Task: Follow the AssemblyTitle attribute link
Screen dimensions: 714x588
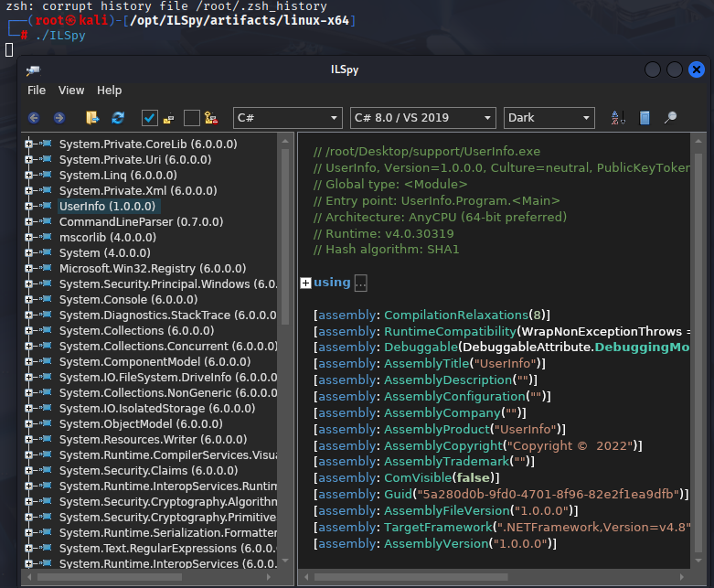Action: point(427,363)
